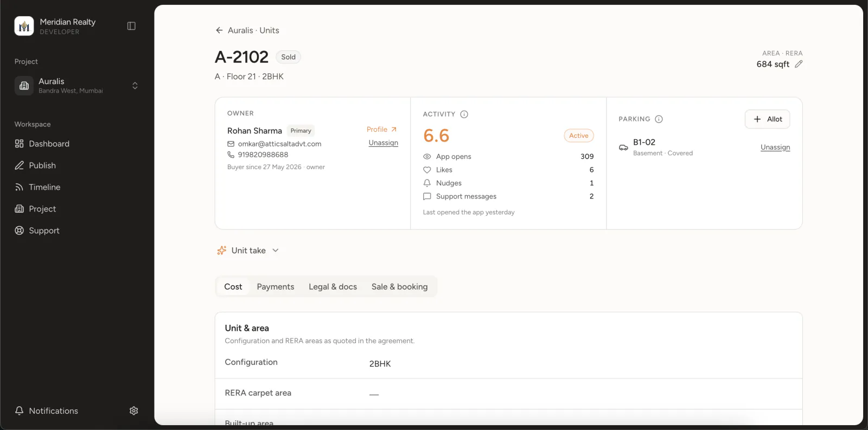
Task: Expand the Auralis project switcher
Action: (76, 86)
